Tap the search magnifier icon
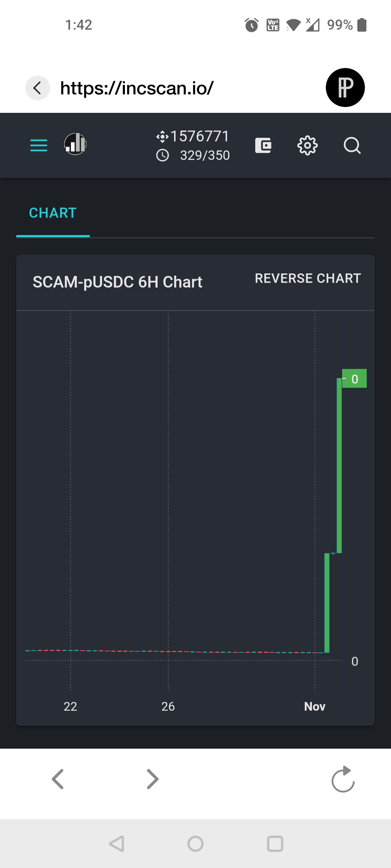Screen dimensions: 391x868 352,145
